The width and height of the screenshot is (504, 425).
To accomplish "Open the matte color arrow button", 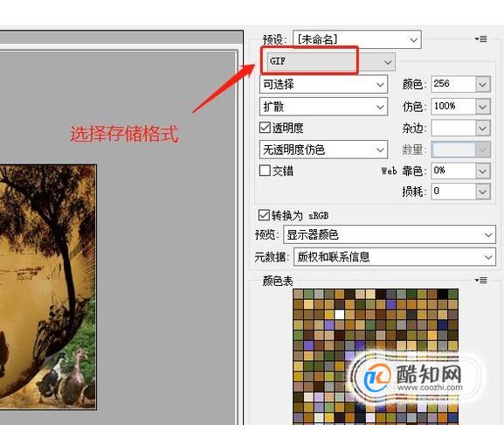I will (x=482, y=128).
